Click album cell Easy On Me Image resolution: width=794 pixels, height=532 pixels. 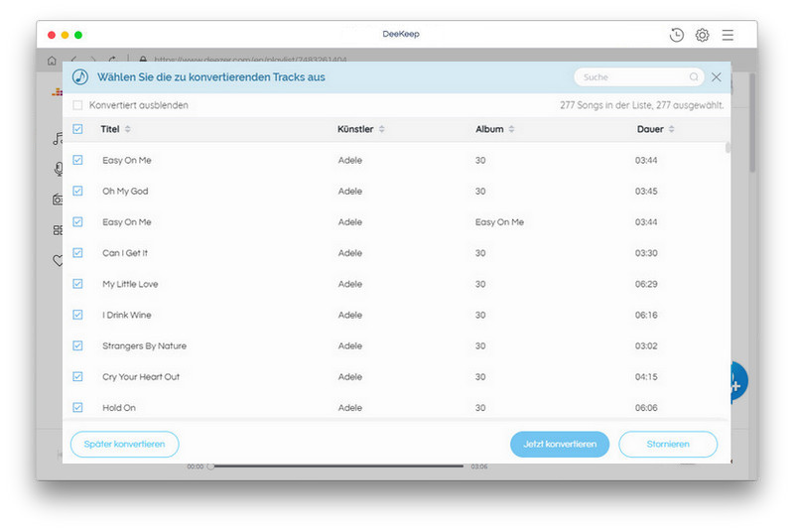click(499, 221)
